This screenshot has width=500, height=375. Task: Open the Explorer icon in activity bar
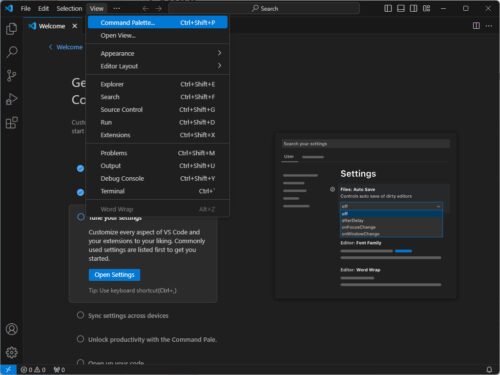[12, 29]
